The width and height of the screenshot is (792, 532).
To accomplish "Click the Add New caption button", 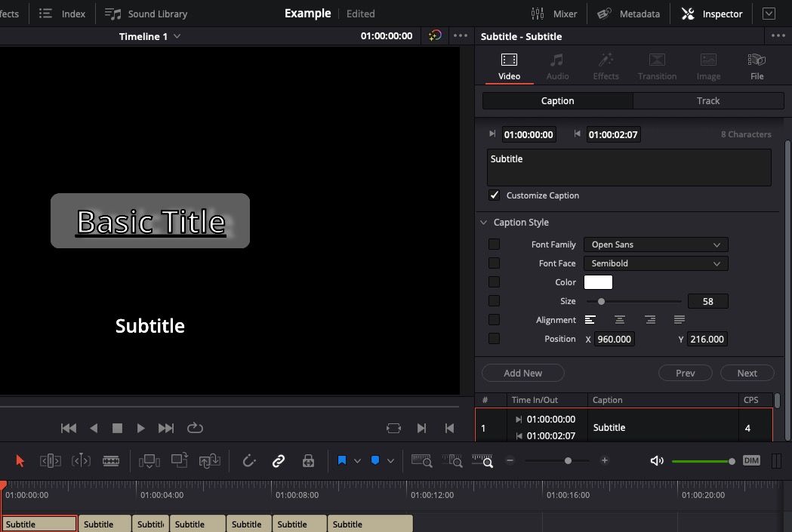I will (522, 372).
